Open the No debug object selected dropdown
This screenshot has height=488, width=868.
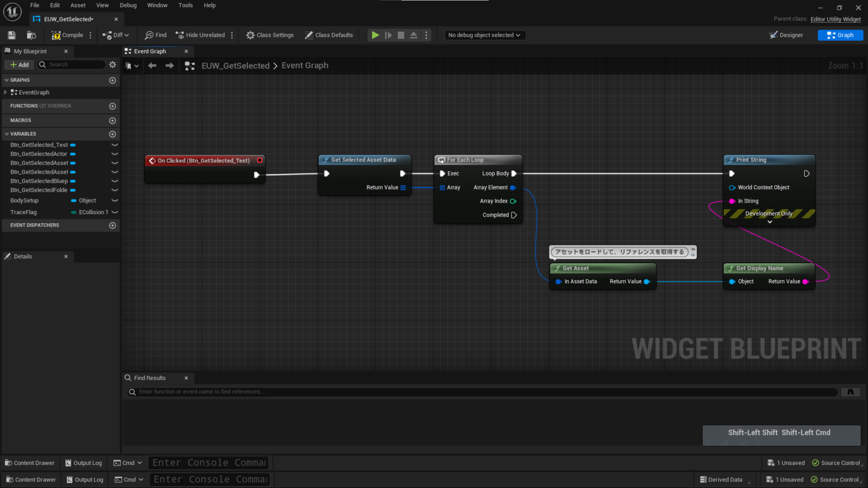(484, 34)
